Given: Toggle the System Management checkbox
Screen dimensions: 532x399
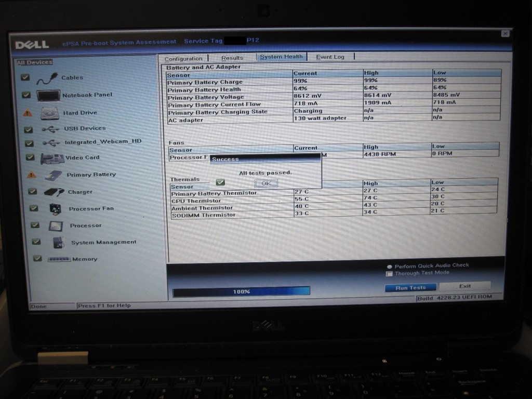Looking at the screenshot, I should coord(36,242).
